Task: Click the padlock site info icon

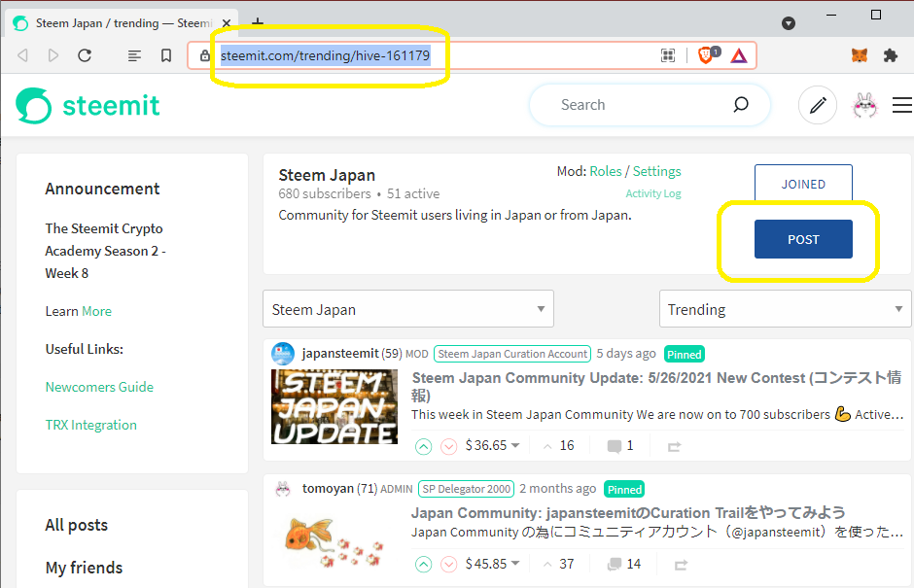Action: click(x=204, y=55)
